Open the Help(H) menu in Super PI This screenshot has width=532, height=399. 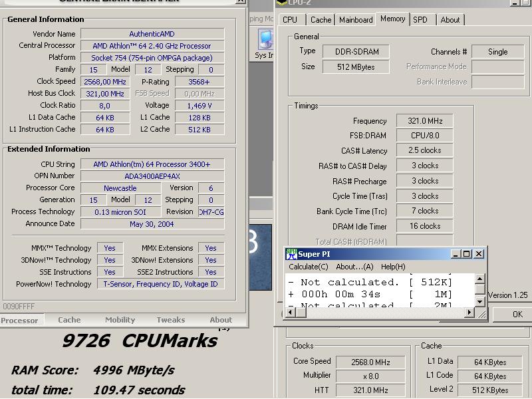click(x=393, y=267)
